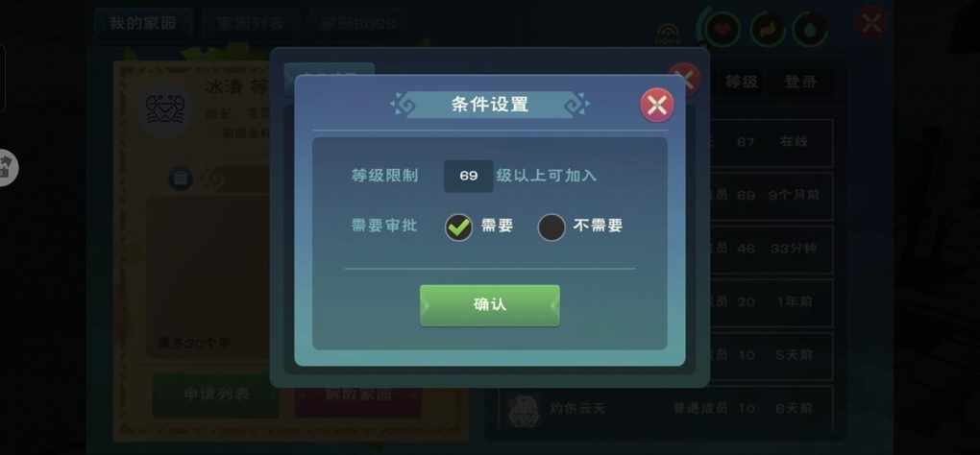Click the heart status icon at top

tap(723, 30)
